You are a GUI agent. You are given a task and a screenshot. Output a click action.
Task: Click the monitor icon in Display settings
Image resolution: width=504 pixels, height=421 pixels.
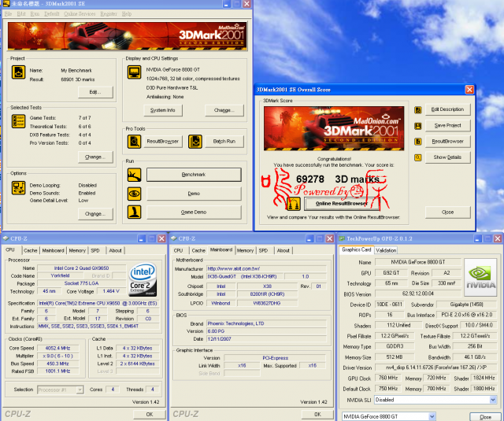click(x=134, y=72)
